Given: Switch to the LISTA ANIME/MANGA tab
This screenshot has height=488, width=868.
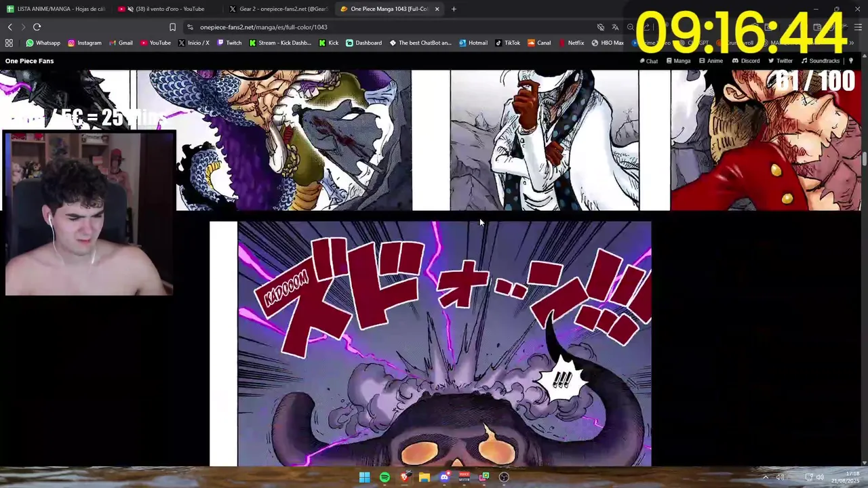Looking at the screenshot, I should (56, 9).
